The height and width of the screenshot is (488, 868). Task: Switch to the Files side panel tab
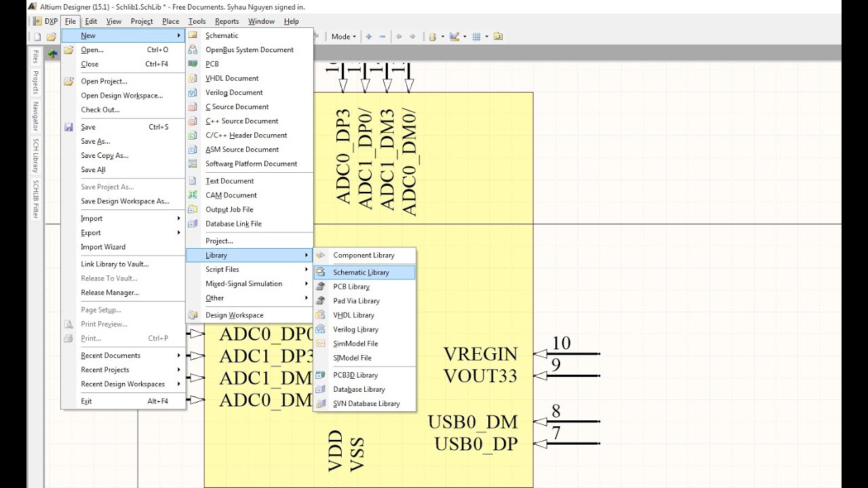click(35, 56)
